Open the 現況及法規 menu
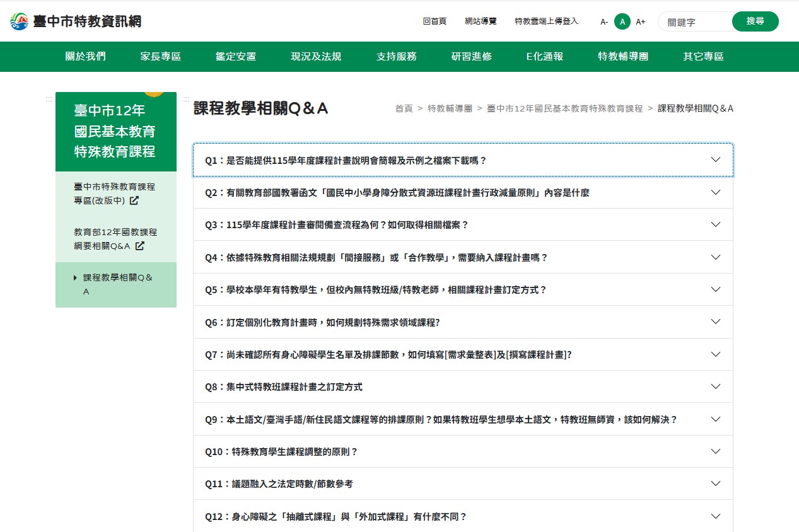Viewport: 799px width, 532px height. click(x=316, y=57)
